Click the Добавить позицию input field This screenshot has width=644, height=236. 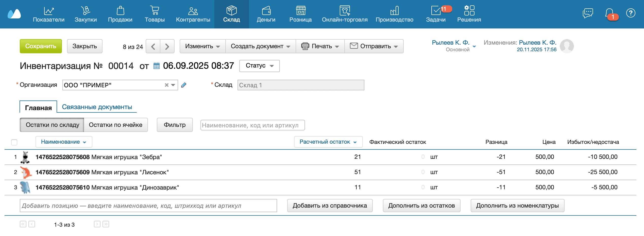148,206
